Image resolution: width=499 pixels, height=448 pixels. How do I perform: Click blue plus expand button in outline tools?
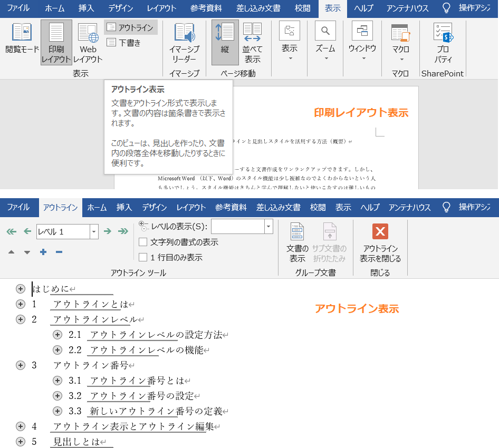(43, 252)
